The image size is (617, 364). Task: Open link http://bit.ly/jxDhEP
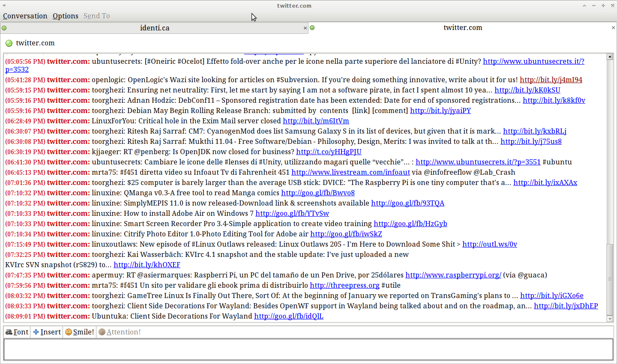pyautogui.click(x=566, y=306)
